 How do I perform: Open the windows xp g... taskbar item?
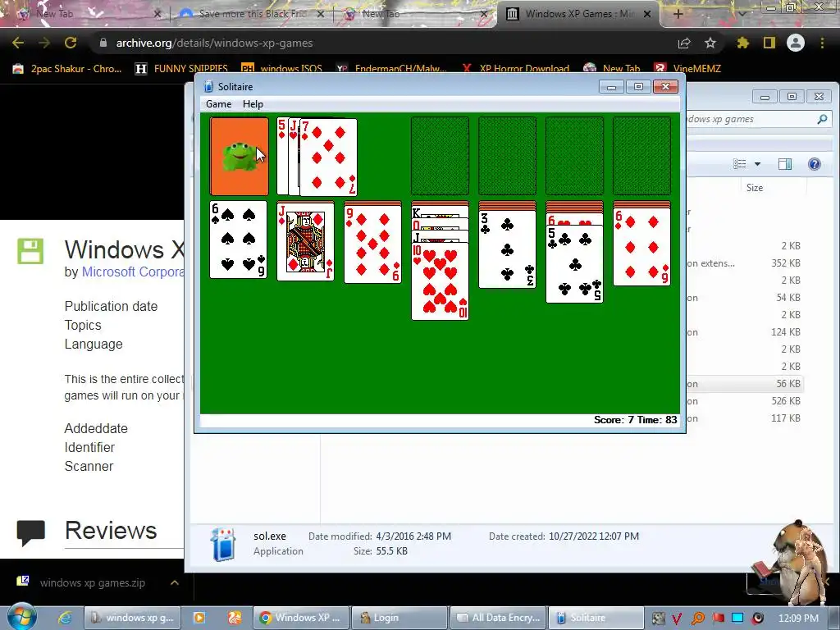[x=132, y=618]
